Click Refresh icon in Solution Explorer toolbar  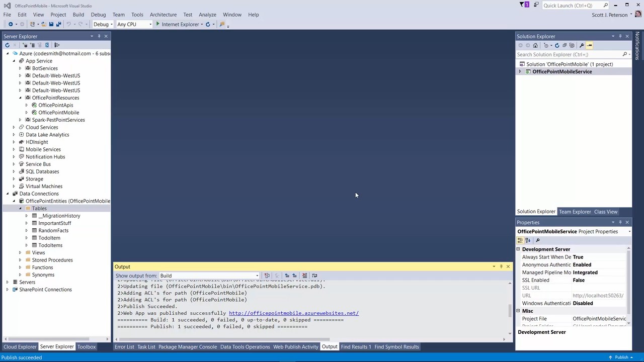click(x=557, y=45)
